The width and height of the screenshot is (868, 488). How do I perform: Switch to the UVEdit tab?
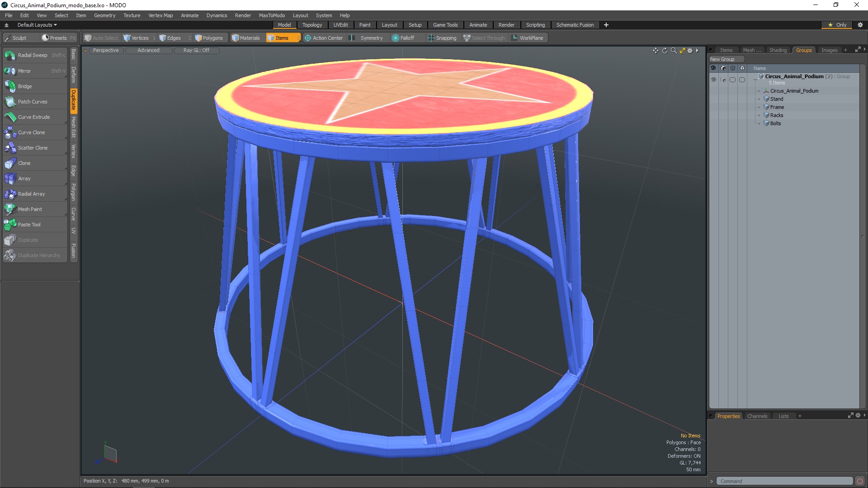[x=340, y=24]
